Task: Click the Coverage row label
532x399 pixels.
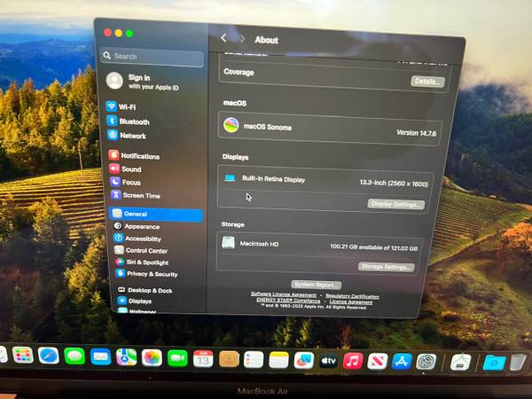Action: [x=239, y=72]
